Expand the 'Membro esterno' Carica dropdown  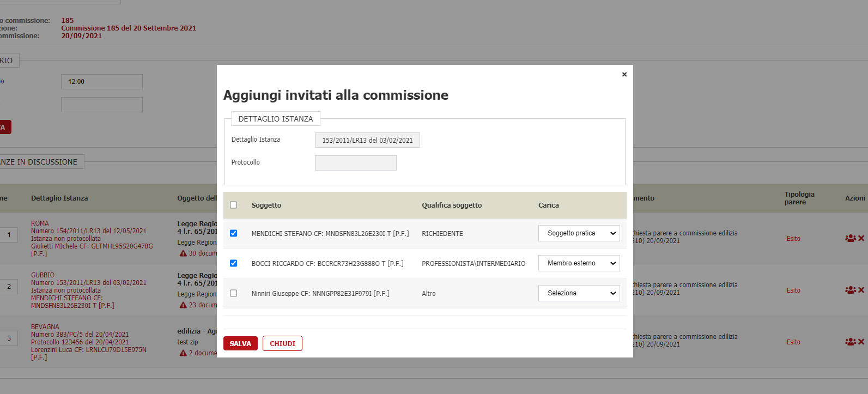coord(579,263)
